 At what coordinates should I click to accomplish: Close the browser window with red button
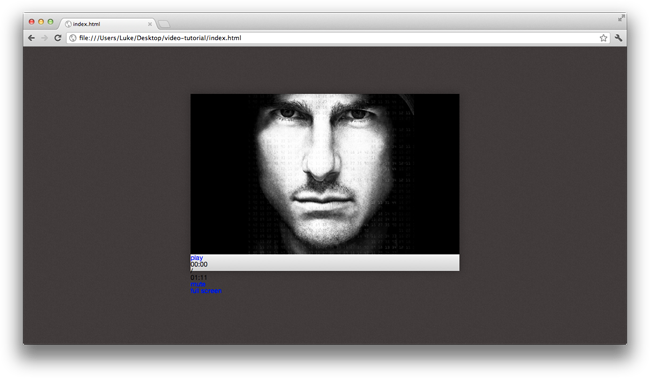click(x=32, y=22)
